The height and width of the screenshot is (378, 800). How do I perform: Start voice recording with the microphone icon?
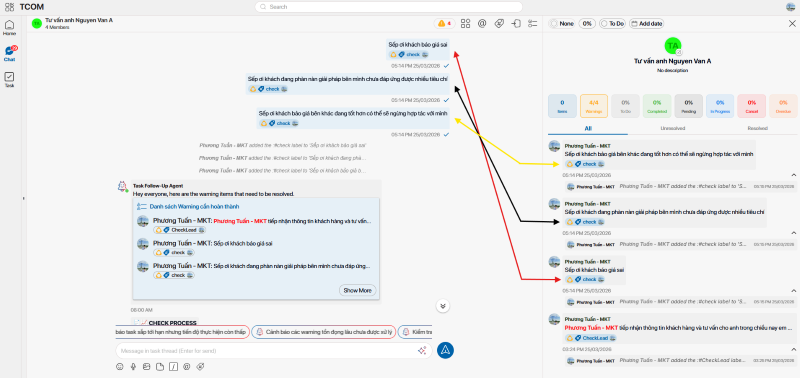pyautogui.click(x=133, y=366)
